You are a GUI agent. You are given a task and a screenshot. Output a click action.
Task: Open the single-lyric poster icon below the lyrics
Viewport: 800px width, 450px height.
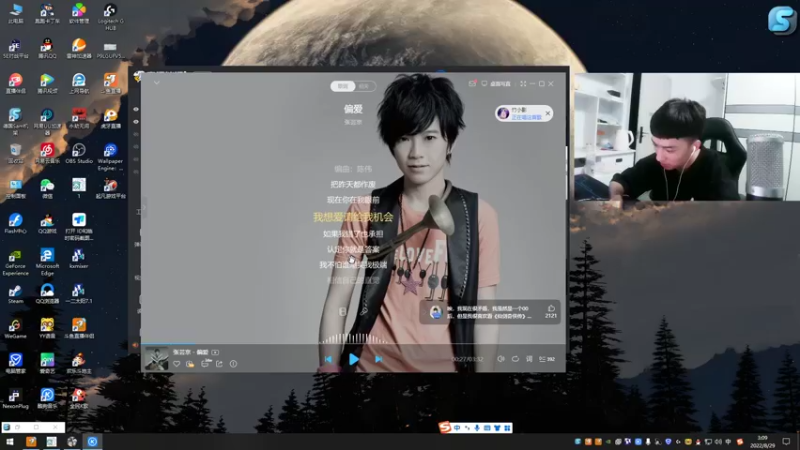(343, 311)
